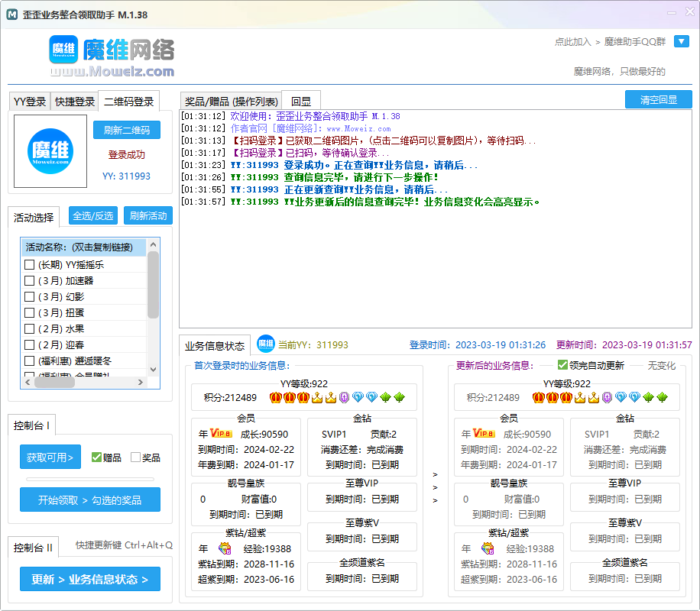Image resolution: width=700 pixels, height=611 pixels.
Task: Click the VIP8 badge in updated info
Action: click(x=484, y=433)
